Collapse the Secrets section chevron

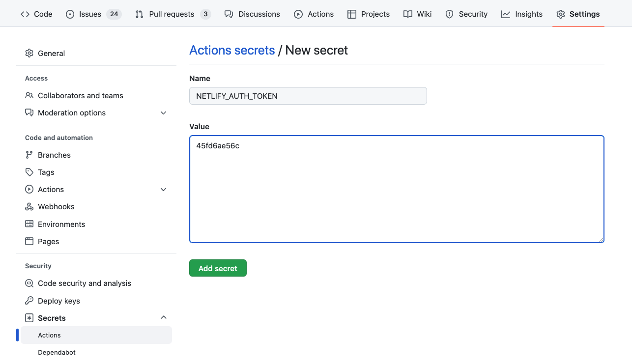tap(164, 318)
